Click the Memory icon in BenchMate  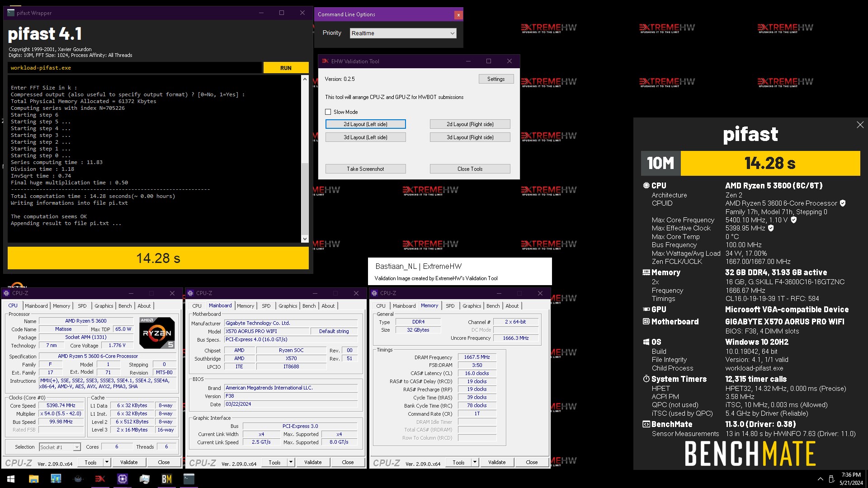click(646, 272)
